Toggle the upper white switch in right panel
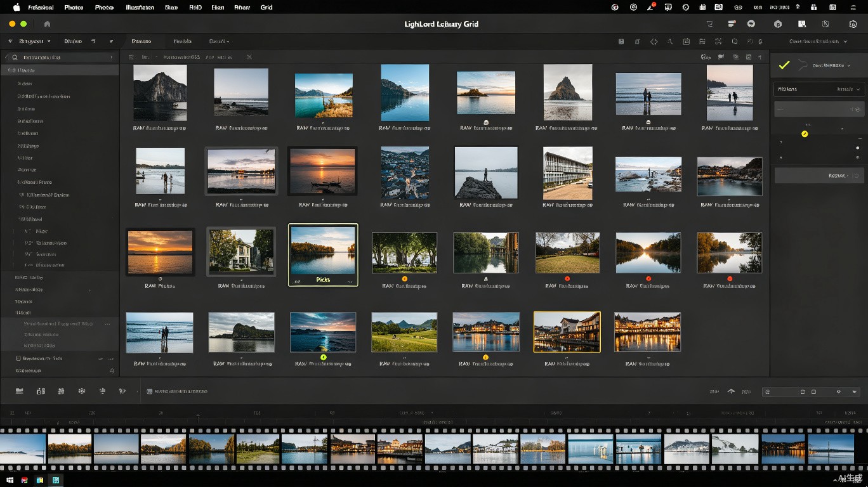Screen dimensions: 868x487 pyautogui.click(x=857, y=148)
